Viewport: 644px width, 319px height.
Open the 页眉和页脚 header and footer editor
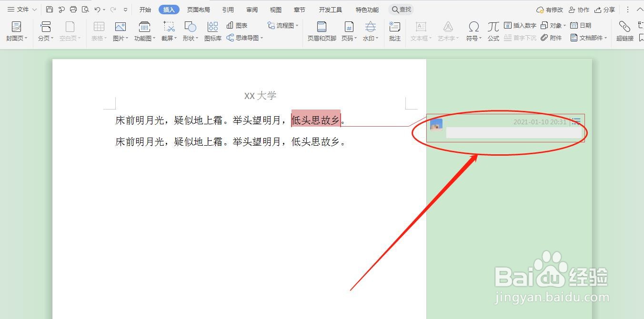pos(321,31)
